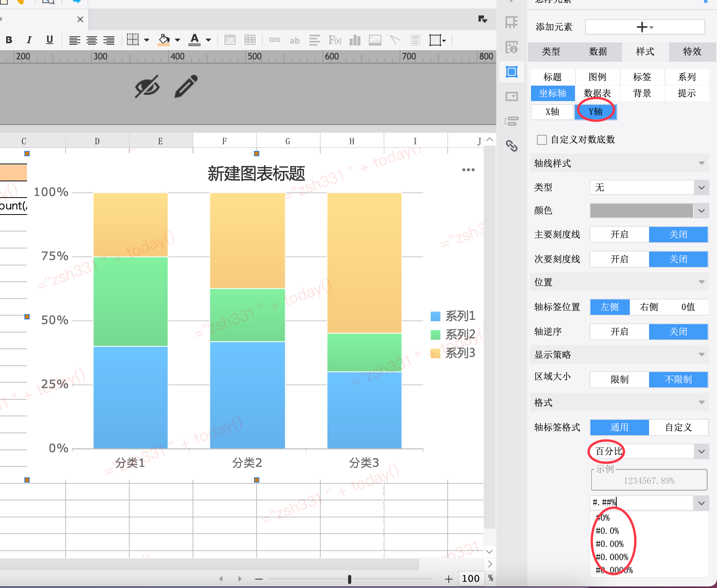717x588 pixels.
Task: Open the #.##% format pattern dropdown
Action: [701, 503]
